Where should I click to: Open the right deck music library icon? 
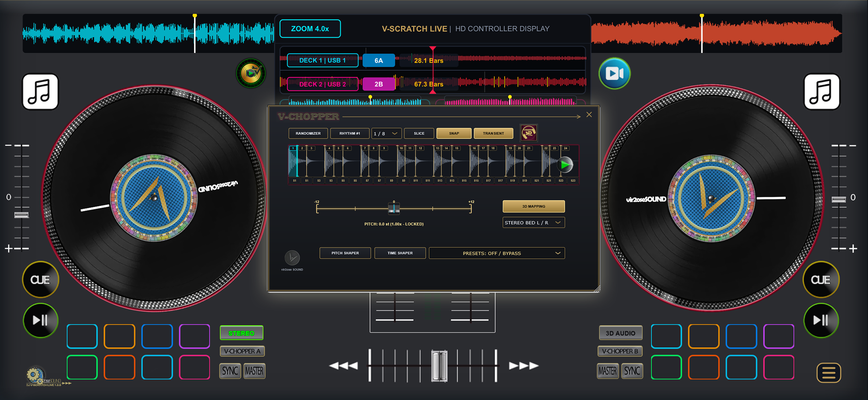click(x=821, y=92)
